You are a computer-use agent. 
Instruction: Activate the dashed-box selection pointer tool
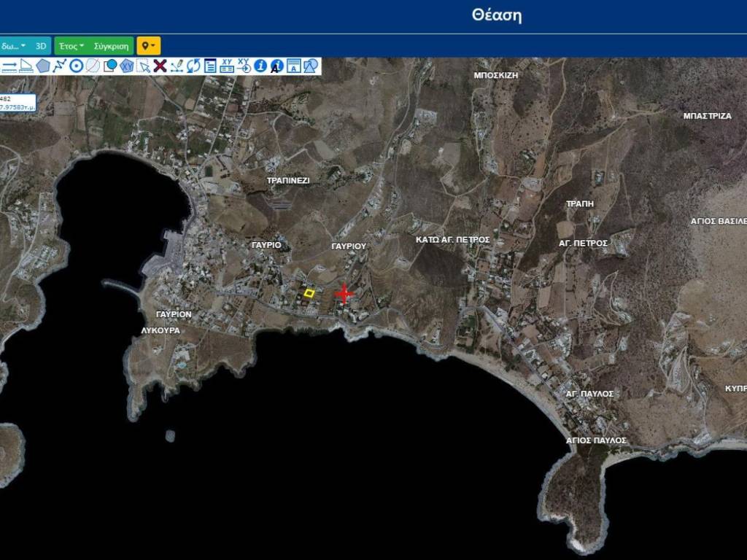pos(144,66)
